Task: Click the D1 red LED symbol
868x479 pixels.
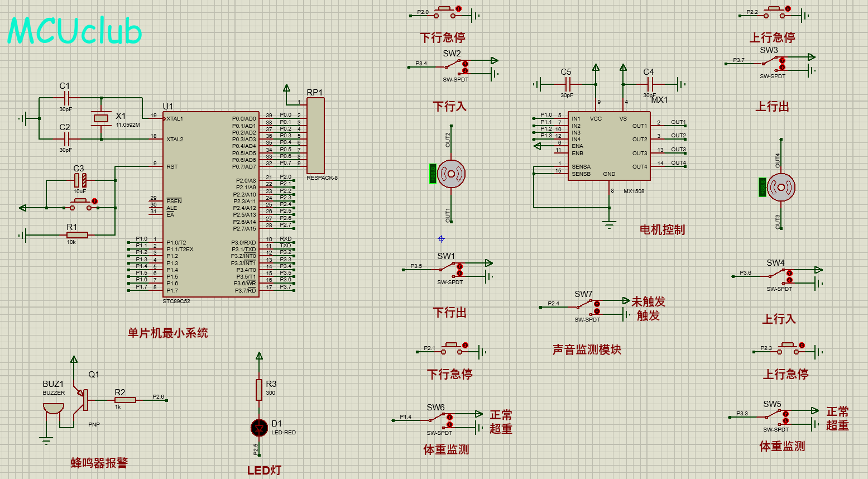Action: [259, 428]
